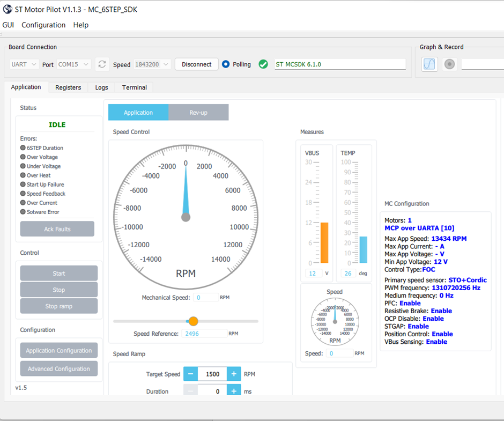
Task: Click the 6STEP Duration error indicator
Action: (x=23, y=147)
